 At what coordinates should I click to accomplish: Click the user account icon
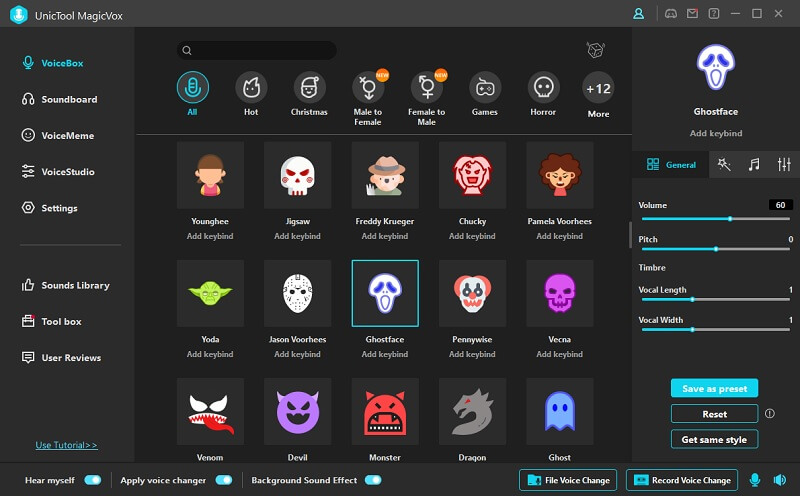click(639, 13)
